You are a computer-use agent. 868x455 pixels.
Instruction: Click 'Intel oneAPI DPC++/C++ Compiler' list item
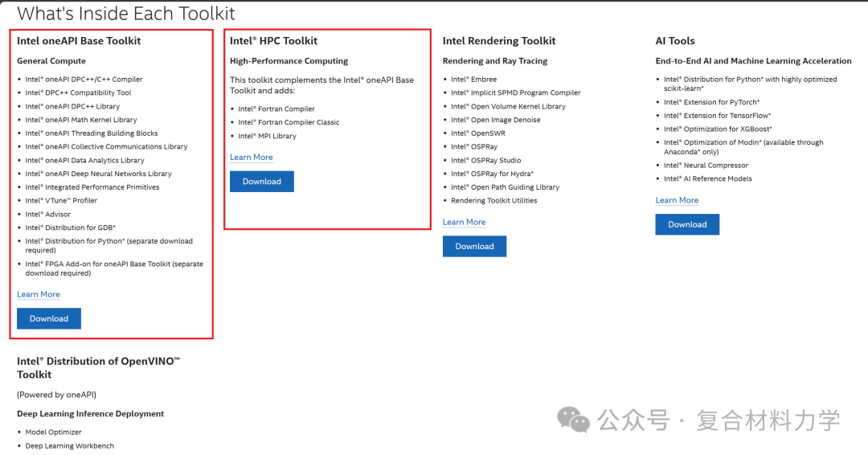[x=84, y=79]
